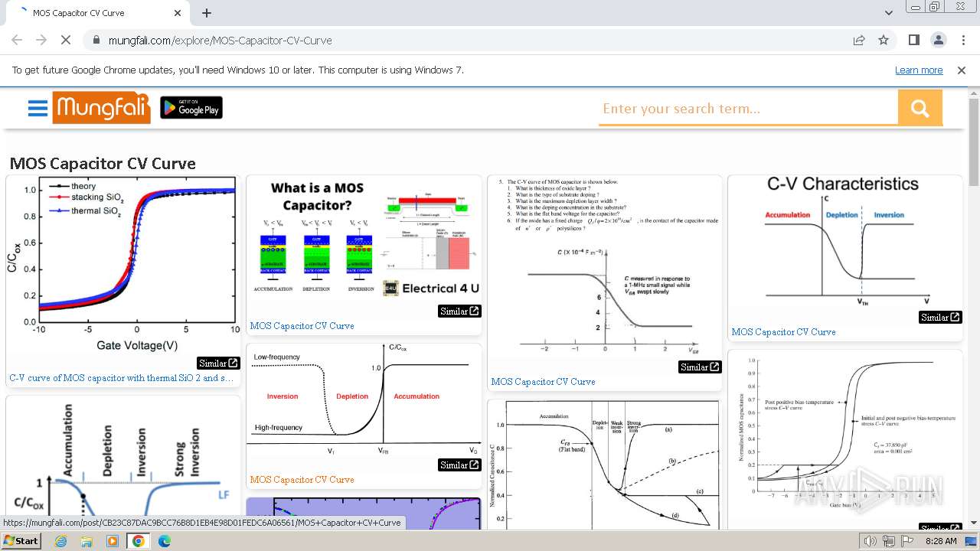
Task: Stop loading the page
Action: point(66,40)
